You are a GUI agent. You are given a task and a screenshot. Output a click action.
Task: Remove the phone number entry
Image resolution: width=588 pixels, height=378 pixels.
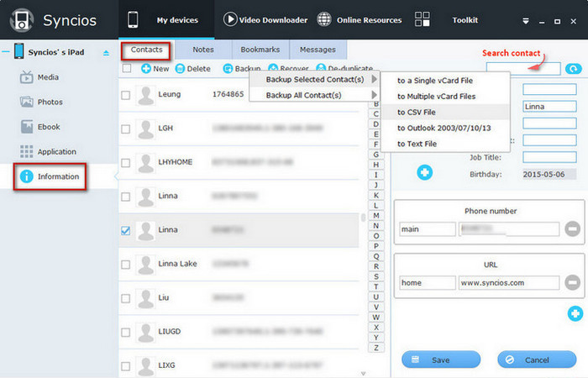pyautogui.click(x=572, y=228)
